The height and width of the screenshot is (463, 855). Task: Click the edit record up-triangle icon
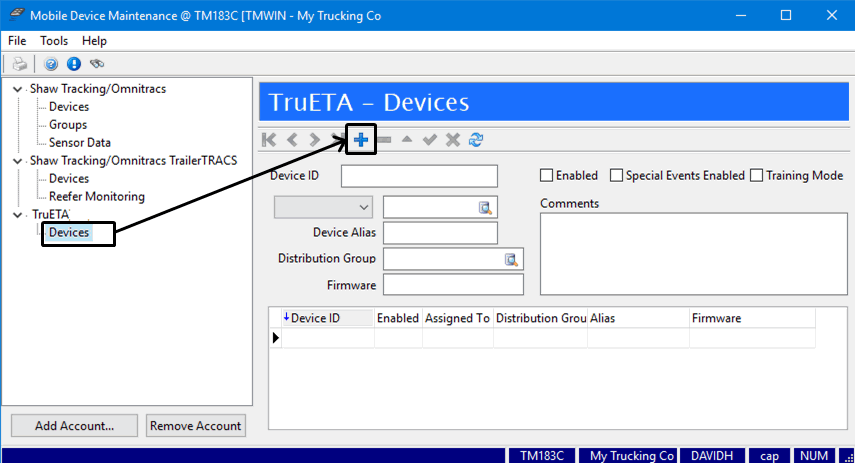407,140
